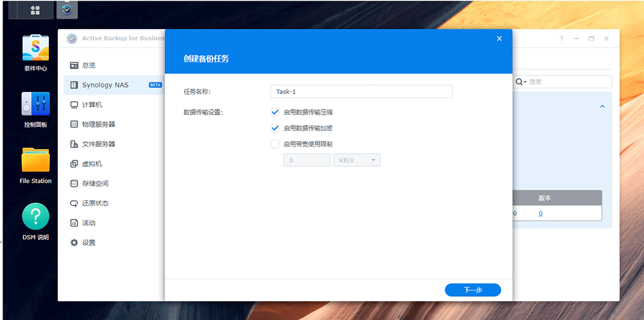The image size is (644, 320).
Task: Click the Synology NAS sidebar icon
Action: (x=74, y=85)
